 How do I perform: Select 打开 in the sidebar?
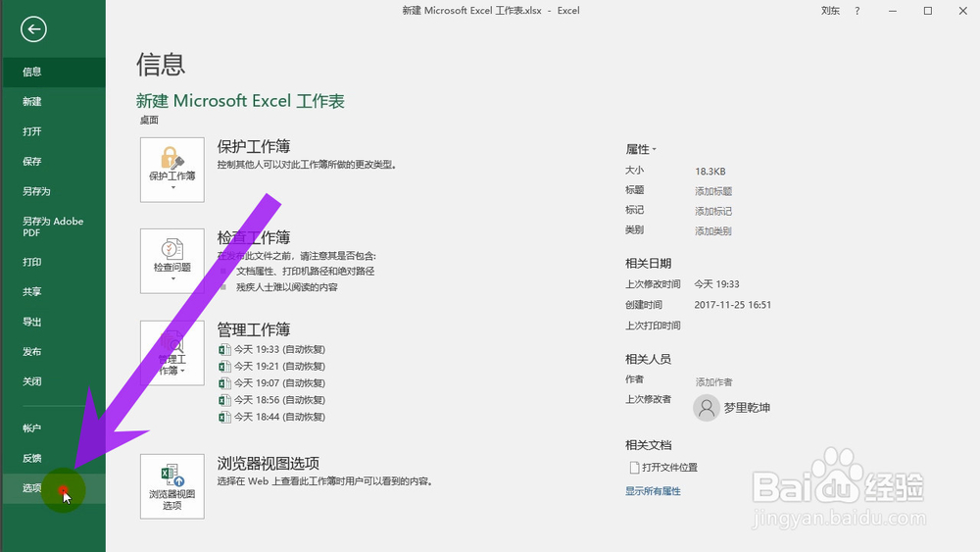point(54,131)
